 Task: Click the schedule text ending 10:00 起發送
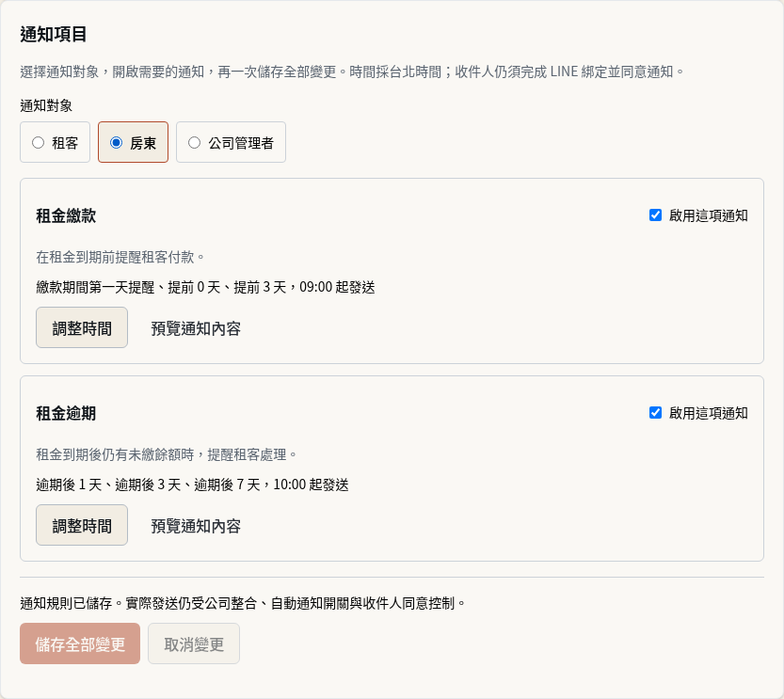(x=193, y=485)
